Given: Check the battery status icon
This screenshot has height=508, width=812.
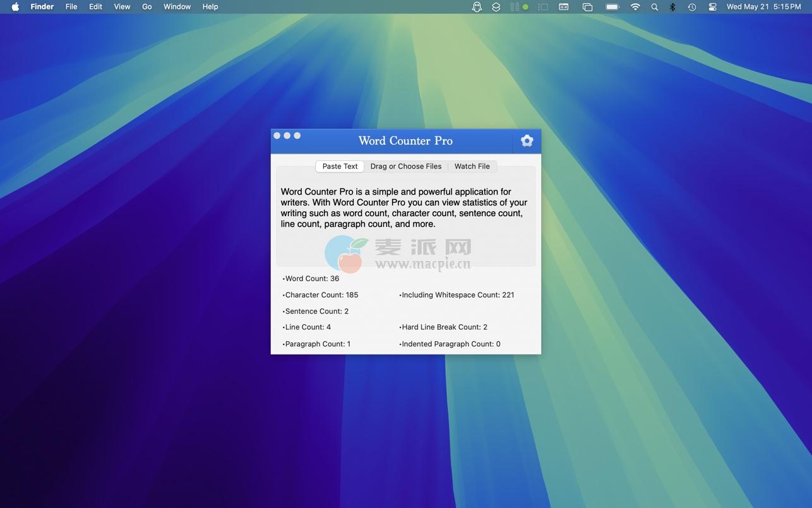Looking at the screenshot, I should pyautogui.click(x=612, y=7).
